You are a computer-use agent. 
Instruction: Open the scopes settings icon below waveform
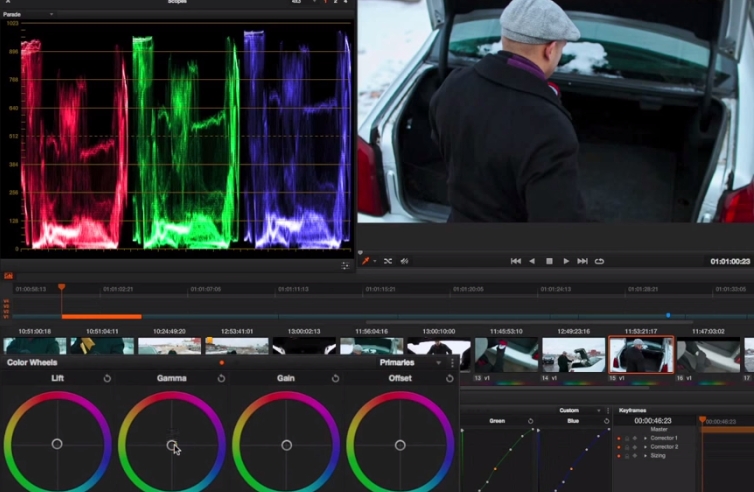(x=345, y=266)
